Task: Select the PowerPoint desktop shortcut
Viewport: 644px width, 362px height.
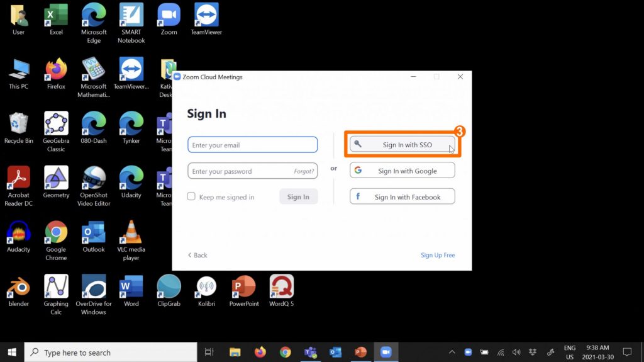Action: pyautogui.click(x=244, y=288)
